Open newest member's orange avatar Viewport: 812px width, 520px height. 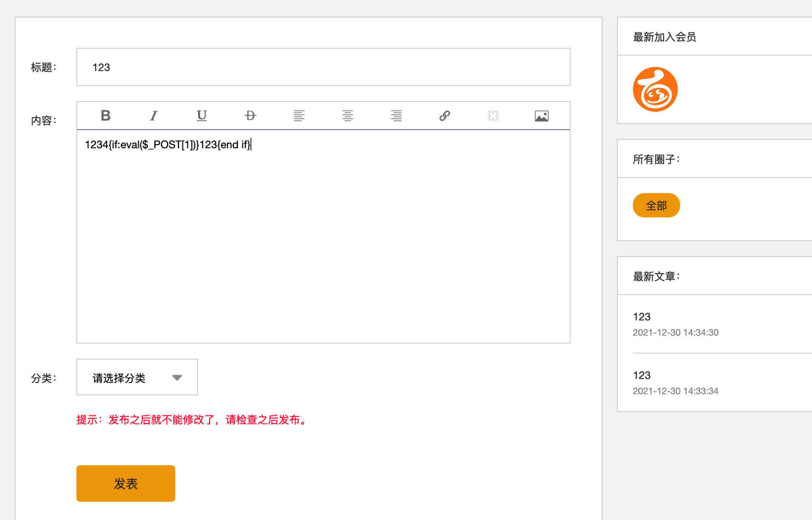[655, 89]
